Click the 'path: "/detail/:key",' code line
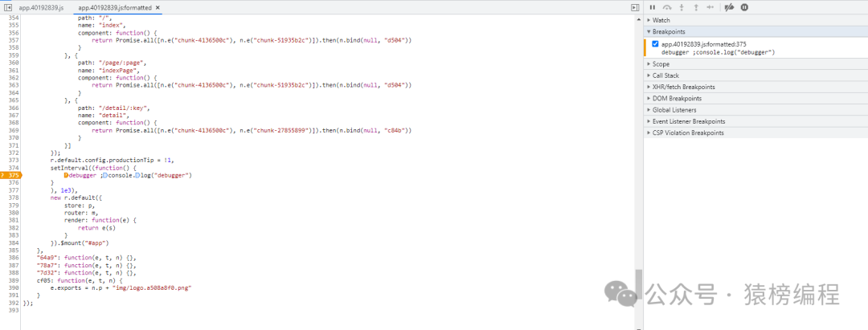The width and height of the screenshot is (868, 330). pyautogui.click(x=115, y=108)
